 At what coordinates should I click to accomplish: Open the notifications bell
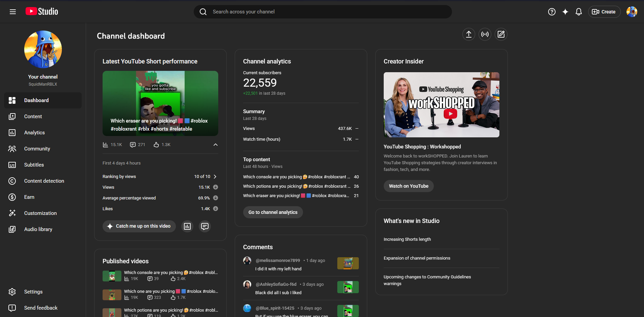[x=579, y=12]
